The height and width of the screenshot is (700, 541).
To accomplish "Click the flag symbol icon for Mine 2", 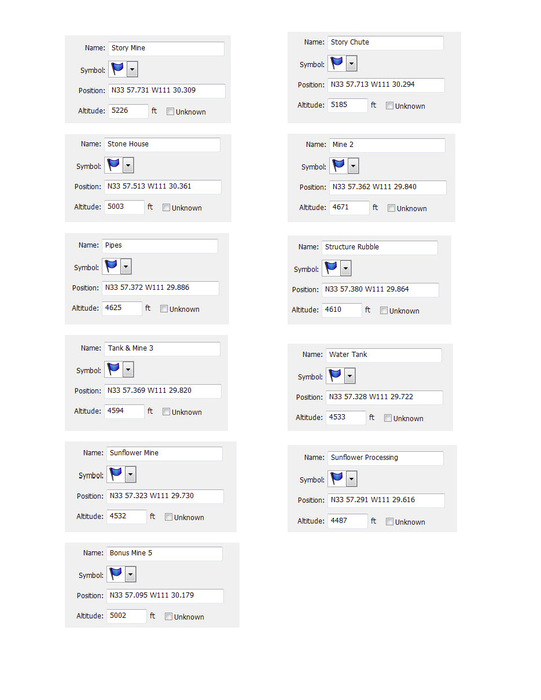I will (338, 165).
